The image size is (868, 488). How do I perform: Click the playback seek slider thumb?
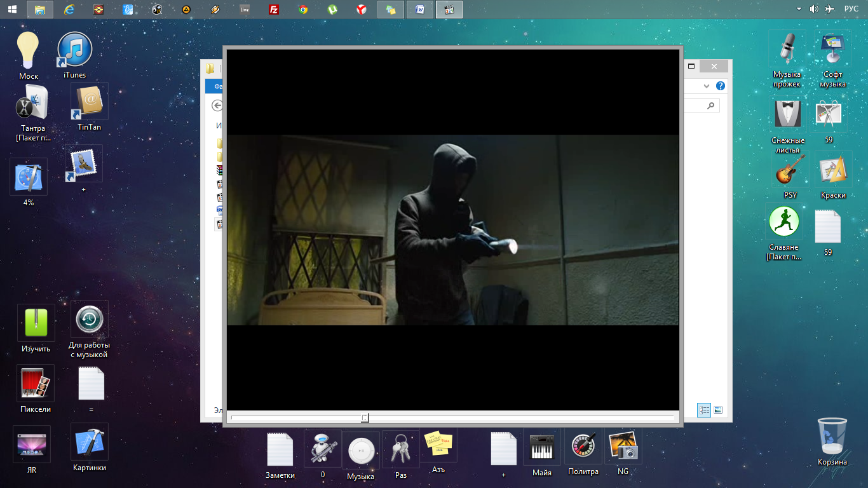(x=365, y=417)
